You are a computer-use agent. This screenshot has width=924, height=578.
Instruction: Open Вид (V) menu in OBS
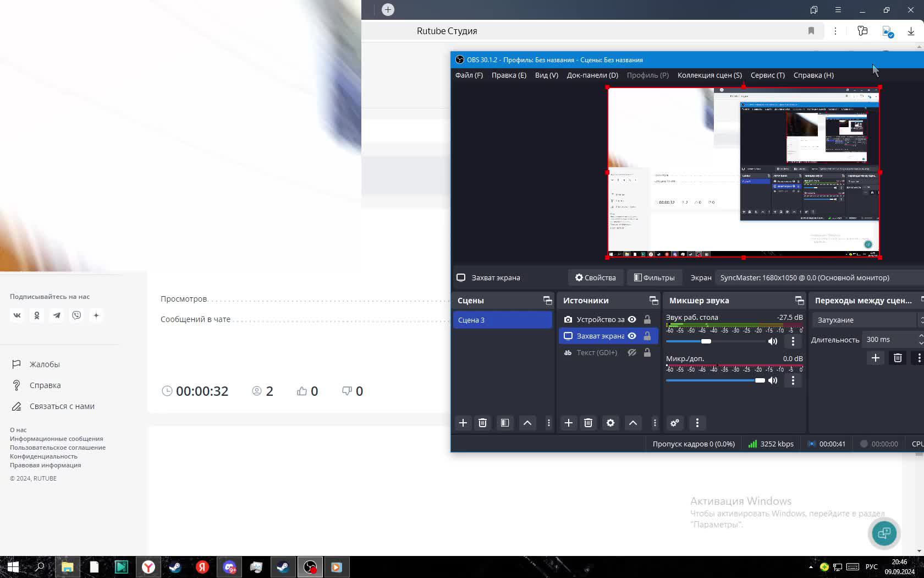click(547, 75)
